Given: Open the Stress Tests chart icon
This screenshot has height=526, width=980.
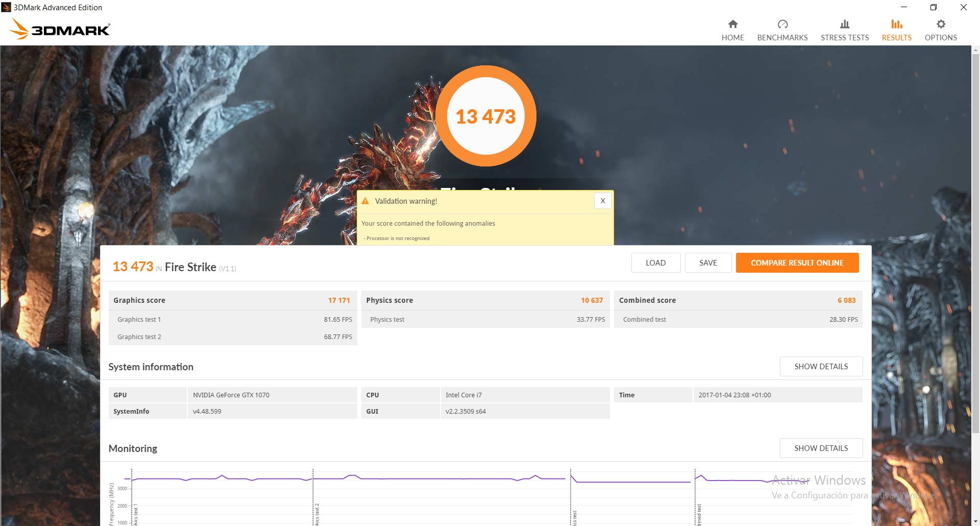Looking at the screenshot, I should click(x=845, y=24).
